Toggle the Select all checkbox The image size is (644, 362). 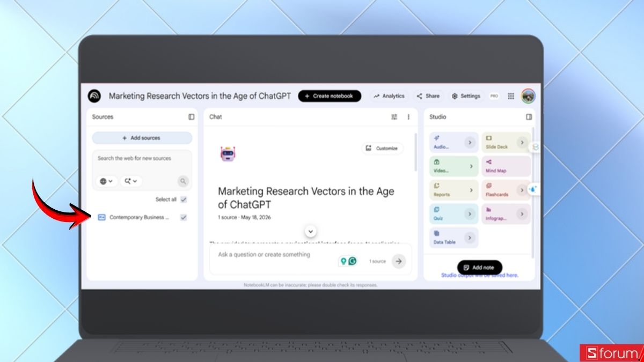[184, 200]
